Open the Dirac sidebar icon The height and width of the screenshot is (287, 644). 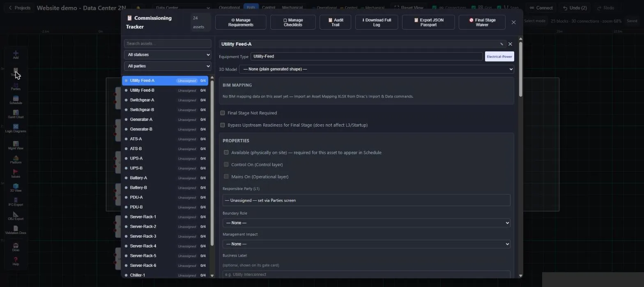click(x=16, y=247)
